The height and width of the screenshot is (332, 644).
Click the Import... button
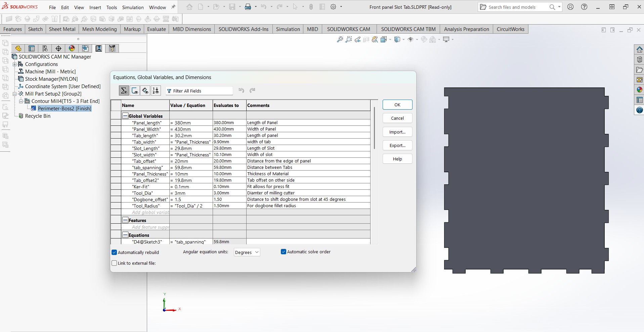[397, 132]
